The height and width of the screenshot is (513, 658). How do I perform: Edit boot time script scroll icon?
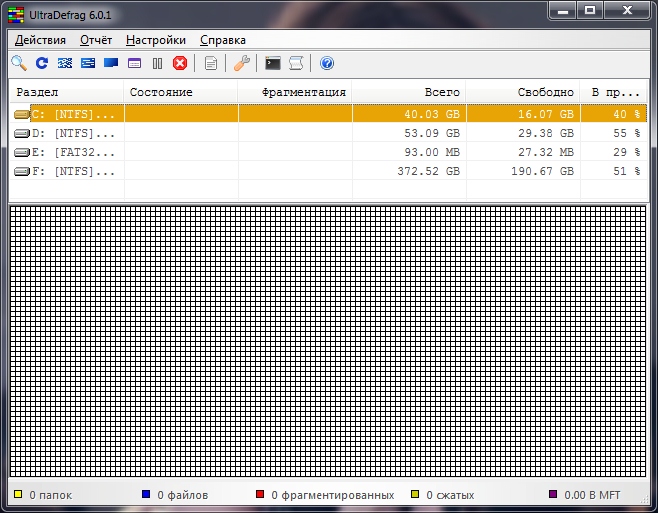[x=296, y=63]
